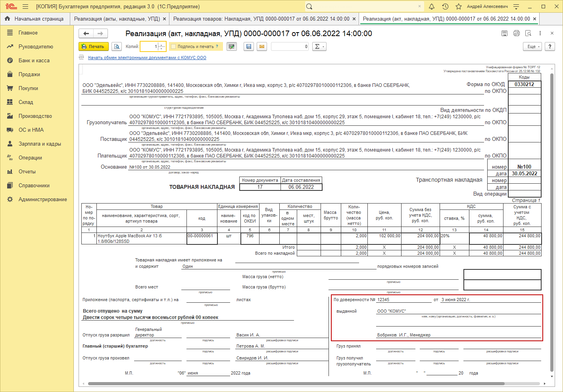Click the Подпись и печать help question mark
This screenshot has height=392, width=563.
(217, 46)
